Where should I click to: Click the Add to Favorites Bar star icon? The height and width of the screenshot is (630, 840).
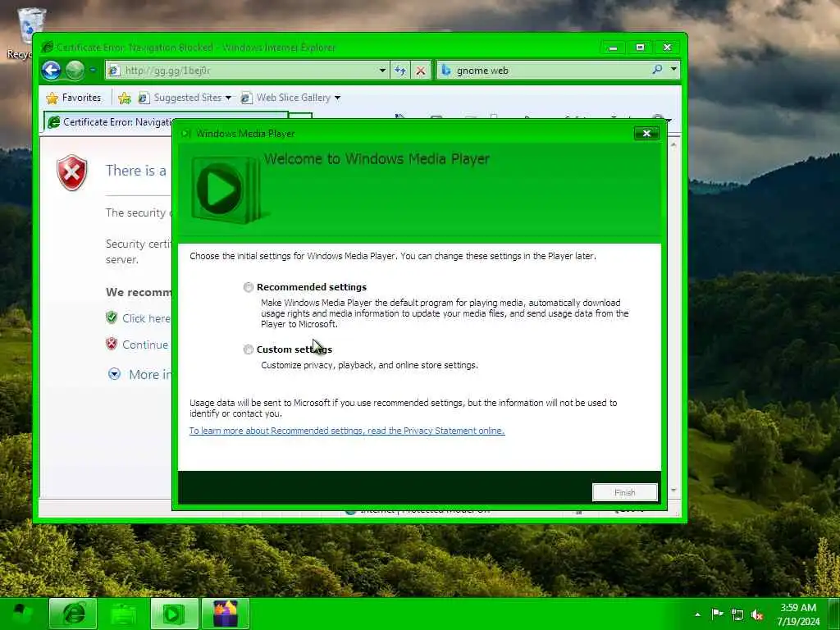click(125, 98)
